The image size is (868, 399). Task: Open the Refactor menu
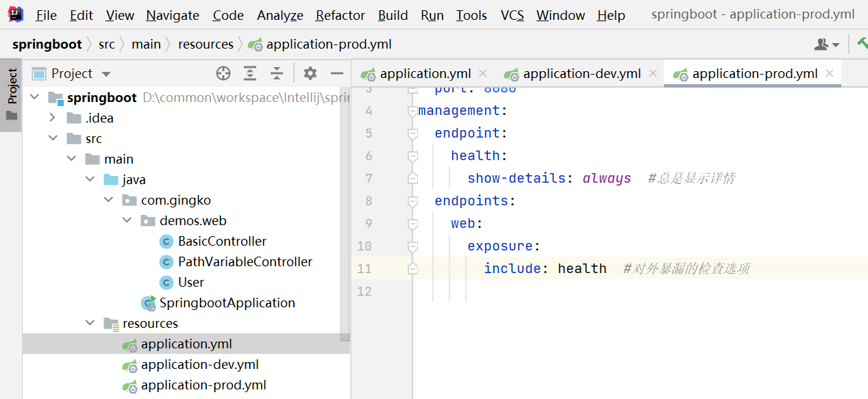click(x=340, y=15)
